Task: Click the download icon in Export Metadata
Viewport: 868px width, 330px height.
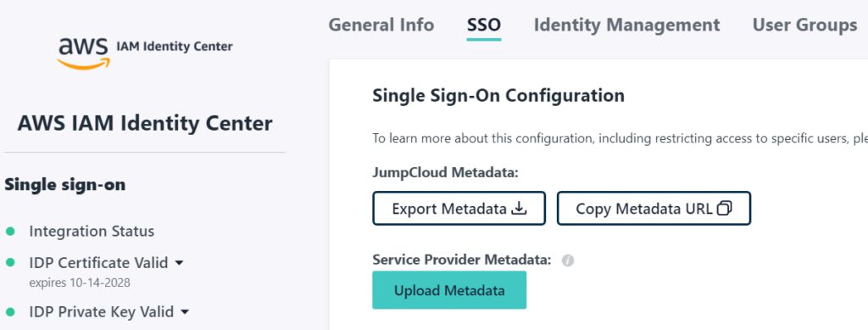Action: [519, 208]
